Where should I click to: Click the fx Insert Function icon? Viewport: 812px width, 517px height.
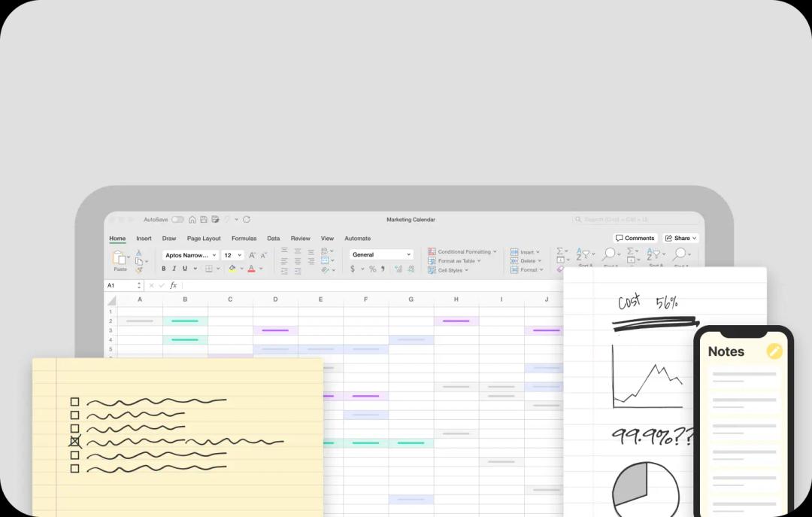174,285
